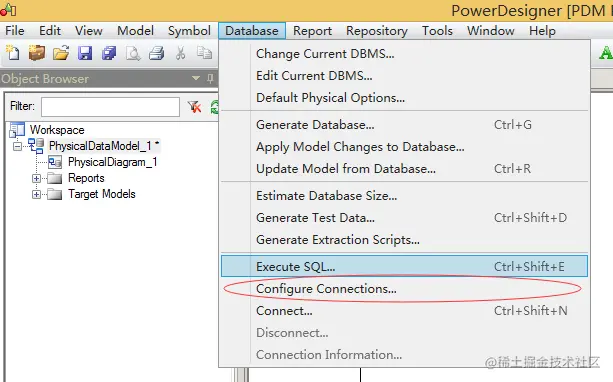Select Generate Test Data entry

(x=404, y=217)
